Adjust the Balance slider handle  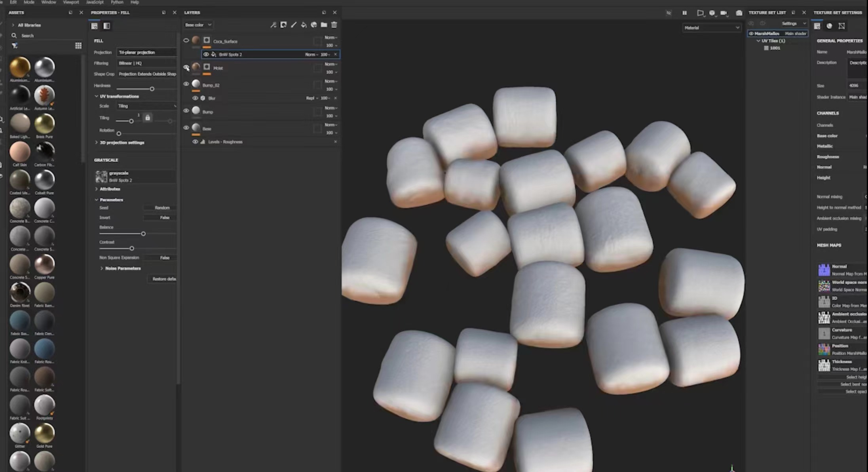coord(143,234)
